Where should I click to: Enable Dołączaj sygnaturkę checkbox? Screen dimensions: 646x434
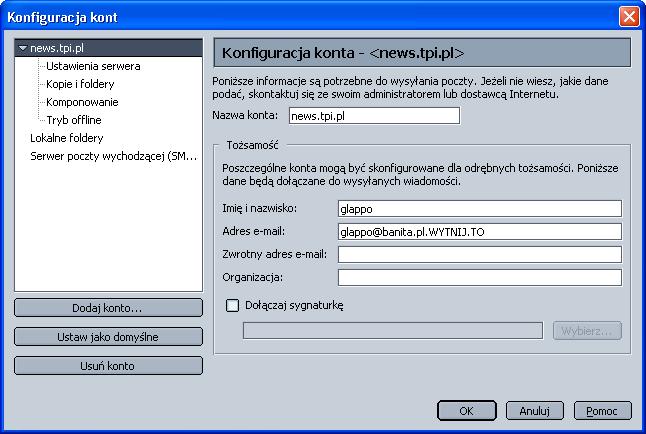click(233, 306)
